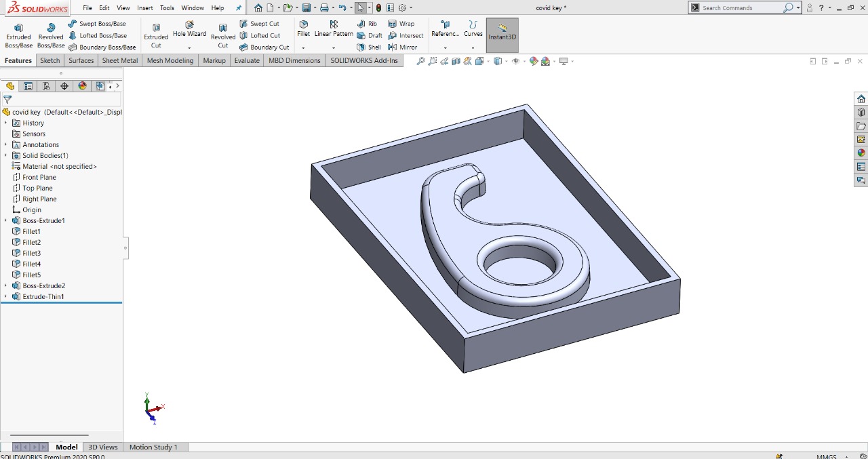Switch to the 3D Views tab
This screenshot has width=868, height=459.
click(103, 447)
